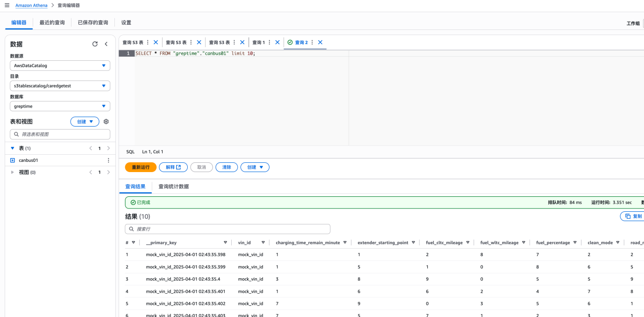Copy the query results

point(632,216)
